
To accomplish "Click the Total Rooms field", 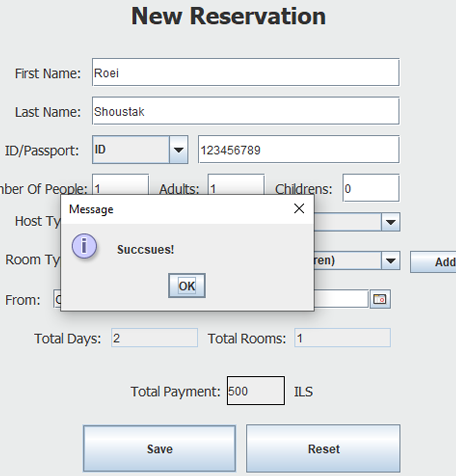I will [x=342, y=338].
